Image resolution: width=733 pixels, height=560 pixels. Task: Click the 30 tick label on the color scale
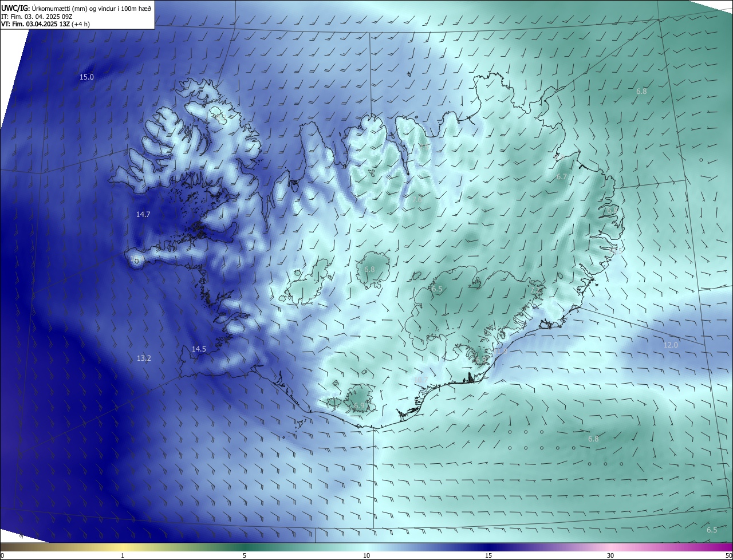coord(610,555)
